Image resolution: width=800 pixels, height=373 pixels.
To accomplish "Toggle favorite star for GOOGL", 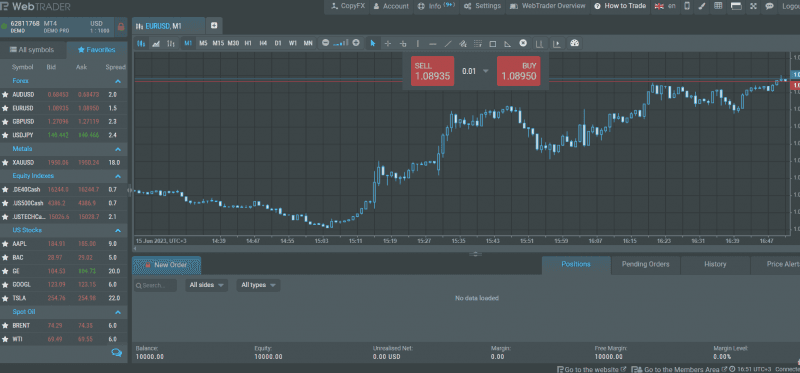I will point(5,285).
